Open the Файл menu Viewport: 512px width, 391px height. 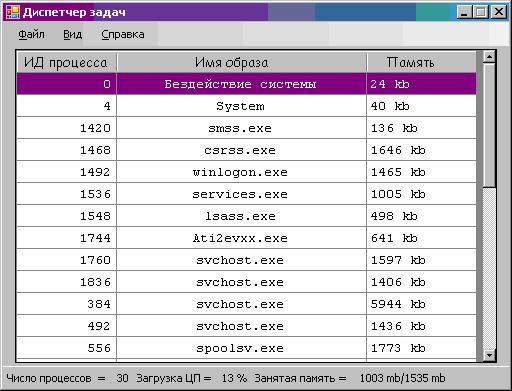click(31, 34)
